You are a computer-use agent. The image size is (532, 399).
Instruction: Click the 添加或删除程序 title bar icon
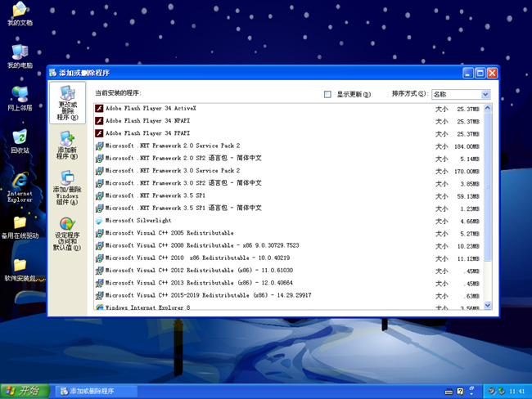(52, 73)
